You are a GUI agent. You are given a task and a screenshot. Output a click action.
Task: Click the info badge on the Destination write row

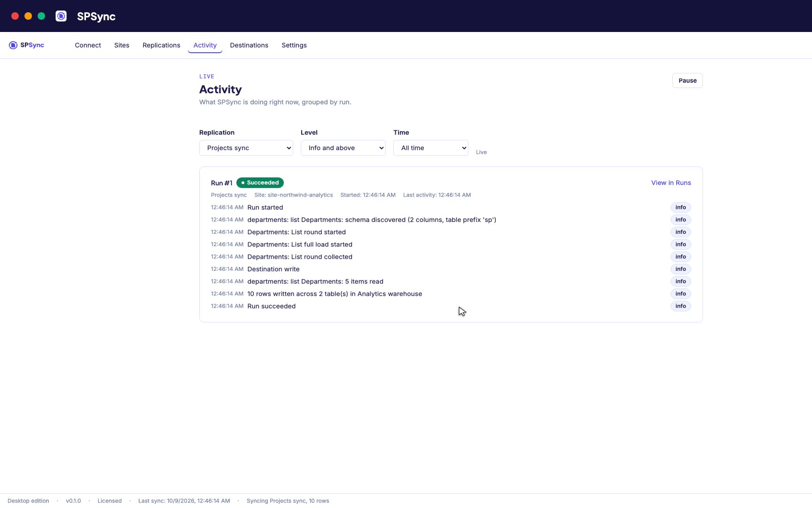pyautogui.click(x=680, y=269)
